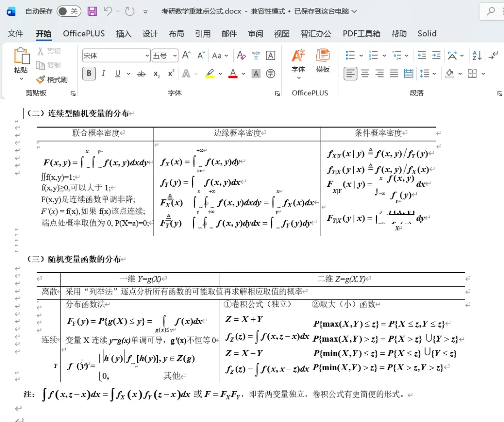Apply numbered list
504x422 pixels.
373,56
